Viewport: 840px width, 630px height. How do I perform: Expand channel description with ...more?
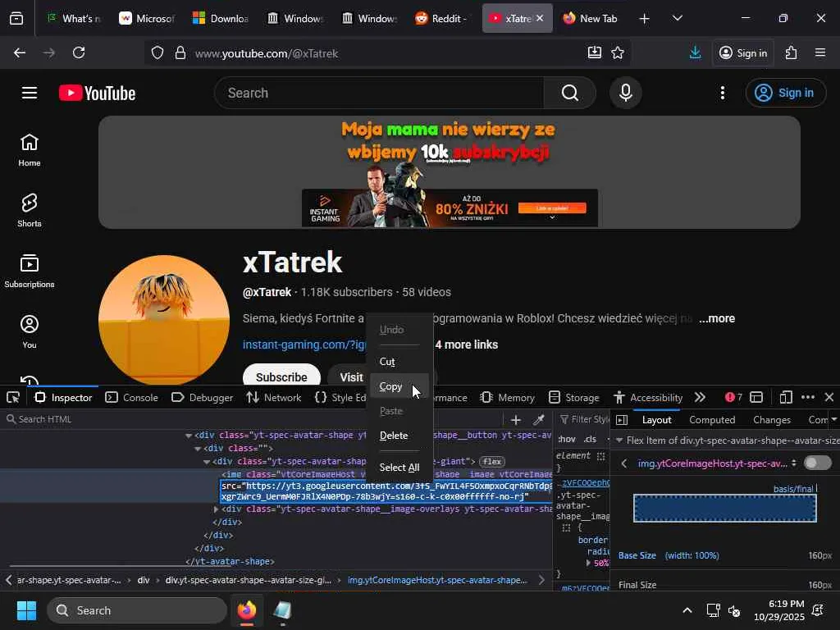[x=717, y=319]
